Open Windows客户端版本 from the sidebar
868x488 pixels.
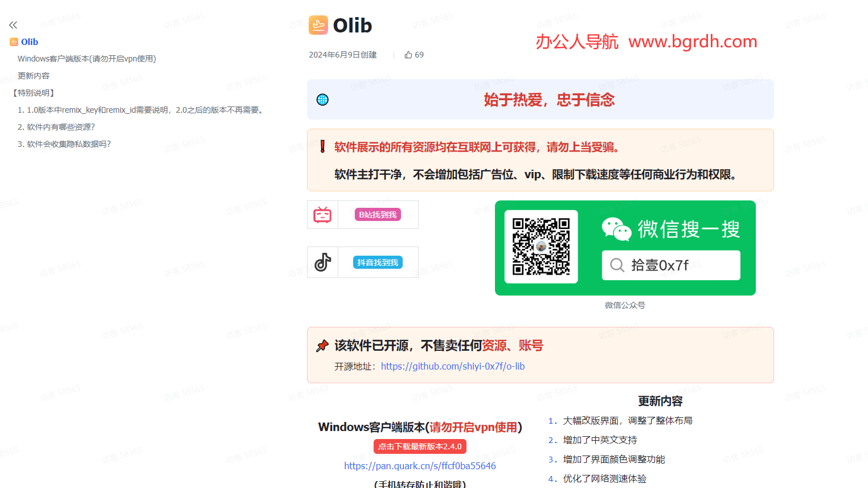[87, 58]
